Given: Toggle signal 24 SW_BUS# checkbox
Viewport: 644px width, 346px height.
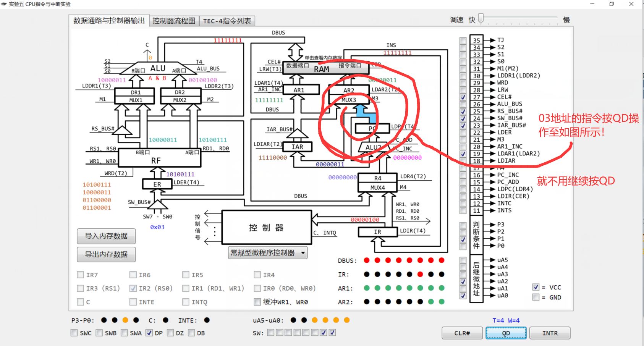Looking at the screenshot, I should 463,118.
